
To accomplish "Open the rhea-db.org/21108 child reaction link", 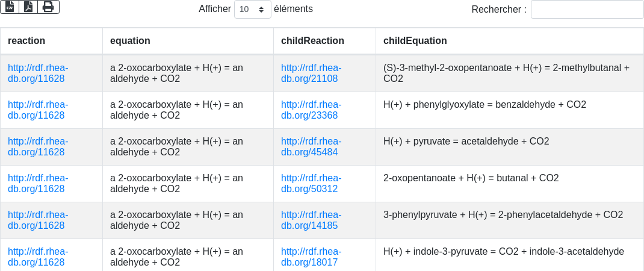I will click(x=311, y=73).
